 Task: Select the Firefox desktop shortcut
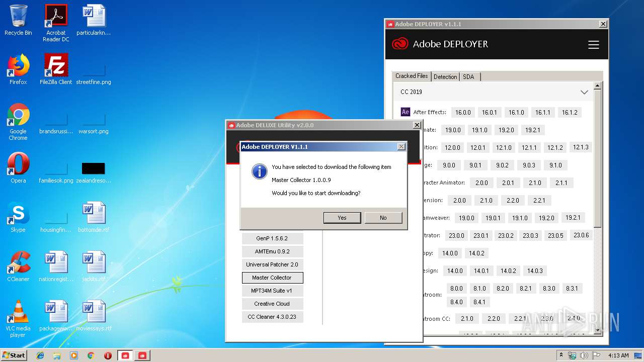click(18, 69)
